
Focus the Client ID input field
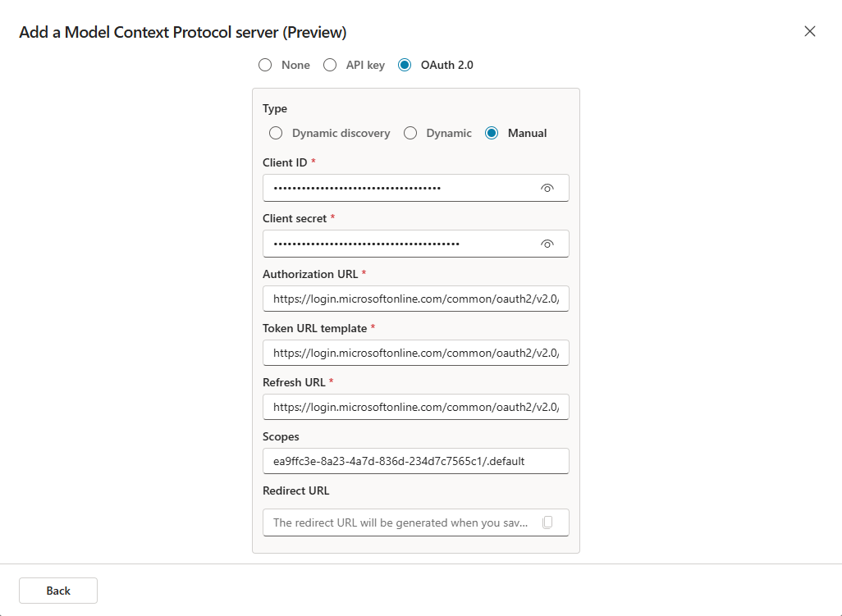coord(402,188)
